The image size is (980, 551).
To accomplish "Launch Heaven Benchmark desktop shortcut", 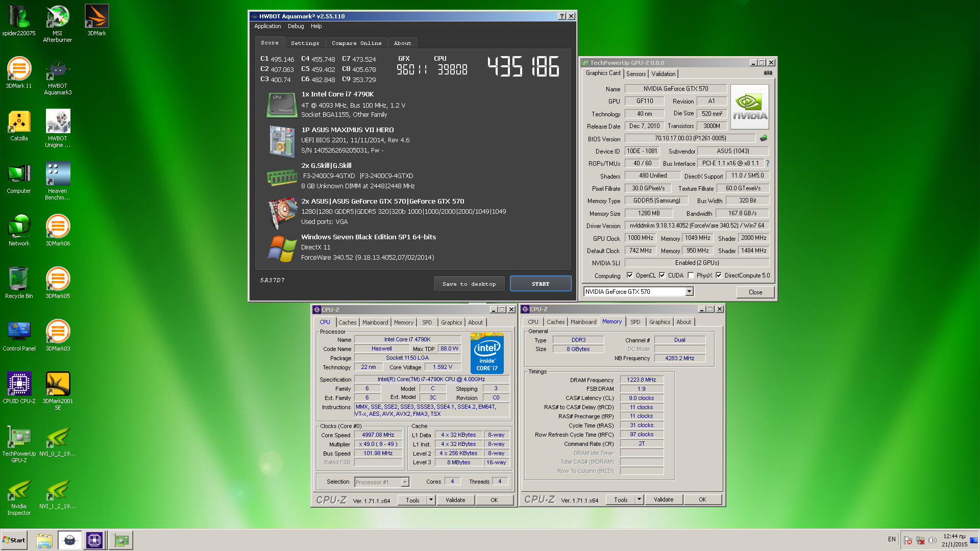I will point(58,181).
